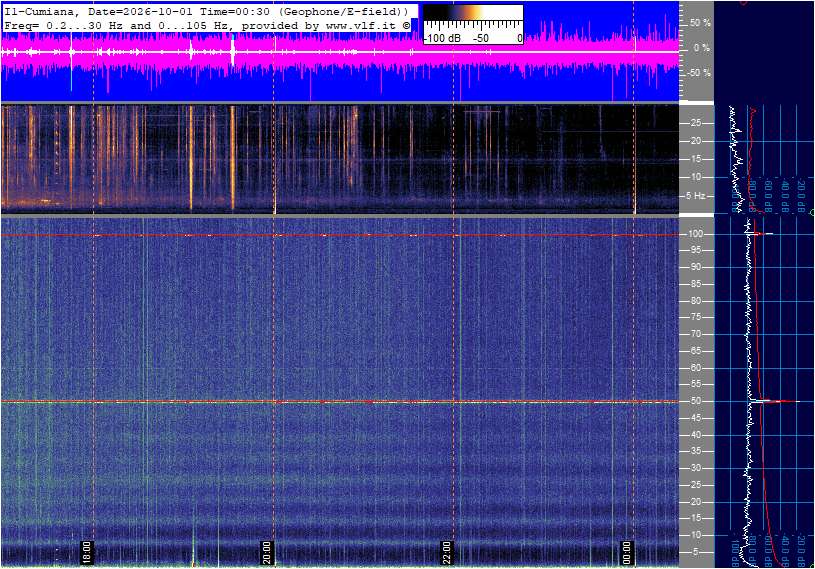815x569 pixels.
Task: Click the '-50' color scale label
Action: [x=481, y=38]
